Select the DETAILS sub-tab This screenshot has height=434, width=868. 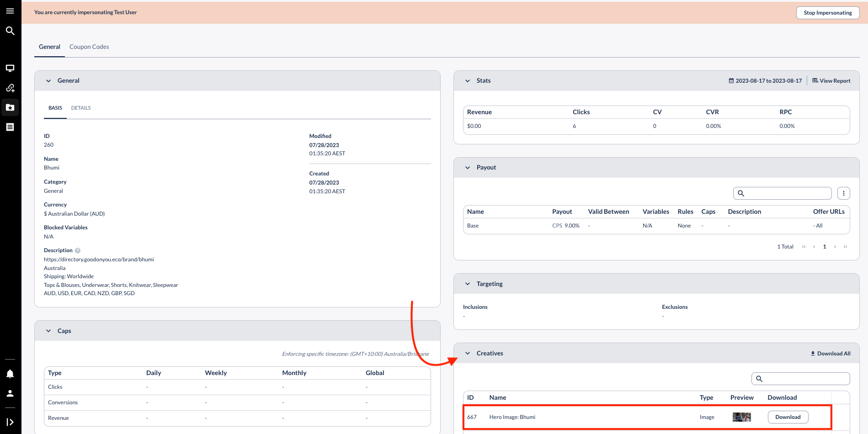click(81, 108)
